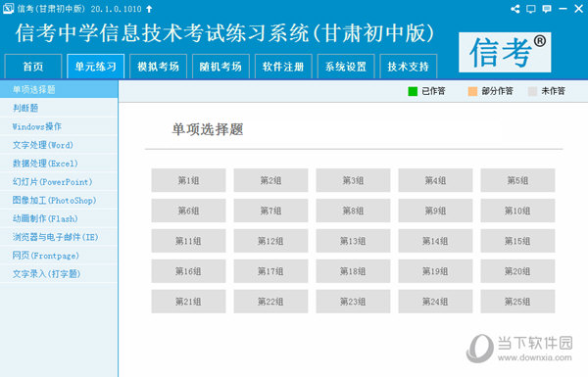Screen dimensions: 588x377
Task: Choose question group 第14组
Action: (x=435, y=241)
